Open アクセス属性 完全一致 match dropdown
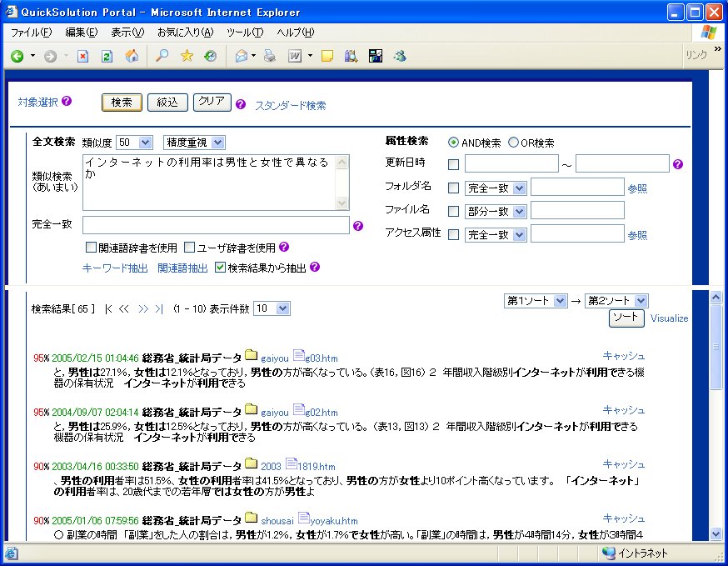This screenshot has height=566, width=728. point(496,235)
